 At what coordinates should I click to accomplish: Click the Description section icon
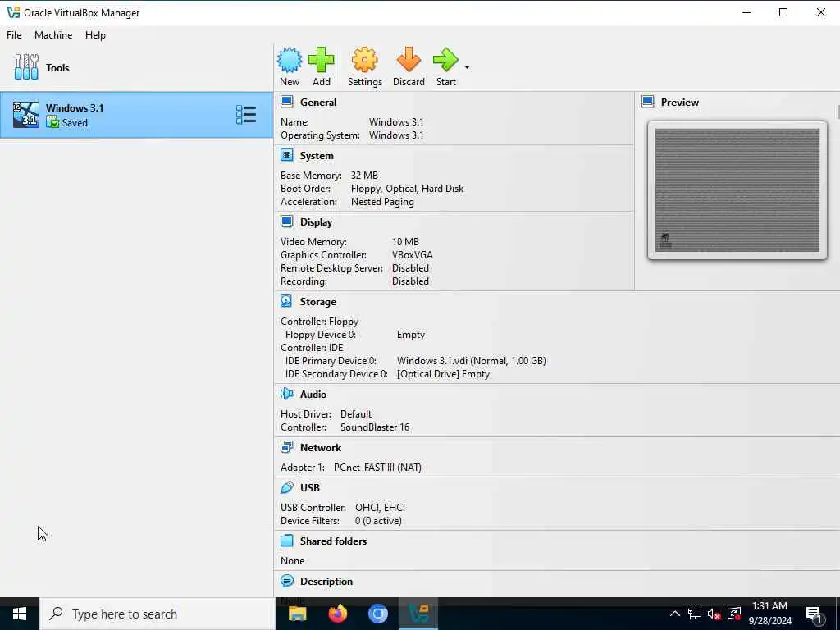[x=287, y=581]
